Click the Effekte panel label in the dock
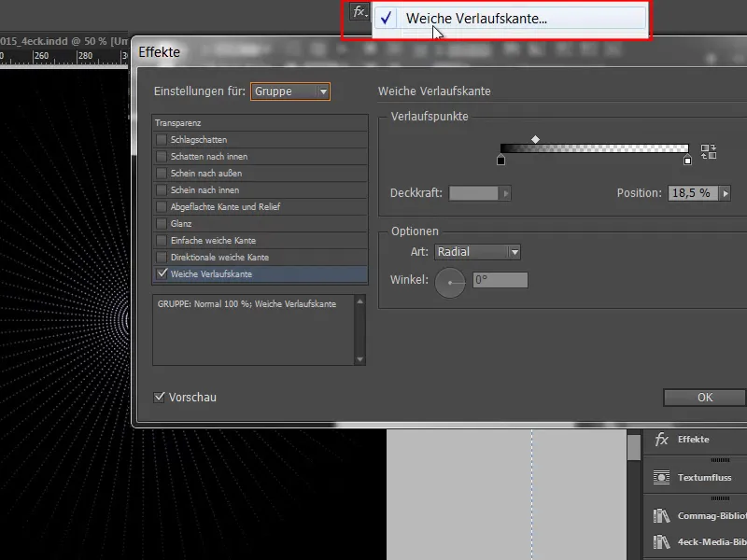The height and width of the screenshot is (560, 747). coord(693,439)
